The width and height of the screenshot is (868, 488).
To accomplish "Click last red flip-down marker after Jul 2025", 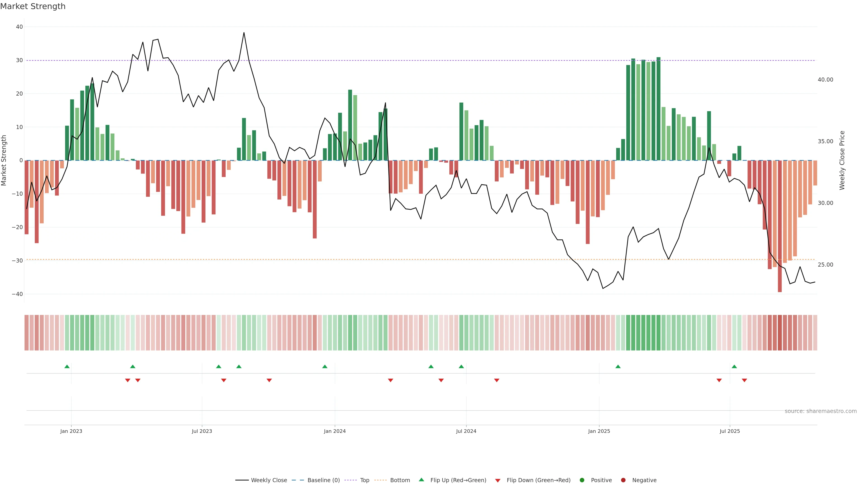I will (744, 380).
